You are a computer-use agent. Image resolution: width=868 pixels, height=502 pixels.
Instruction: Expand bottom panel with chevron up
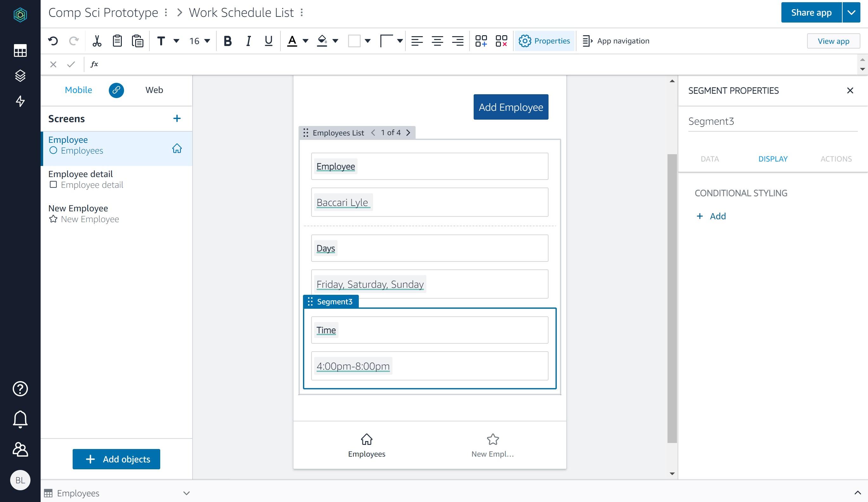pyautogui.click(x=857, y=493)
